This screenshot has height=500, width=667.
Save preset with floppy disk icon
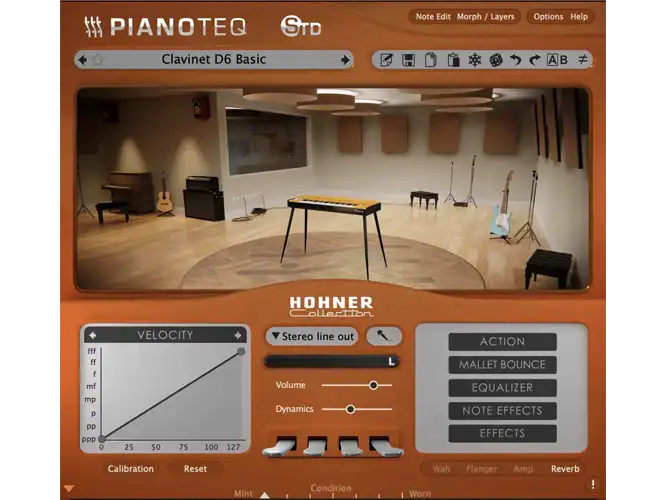click(408, 60)
